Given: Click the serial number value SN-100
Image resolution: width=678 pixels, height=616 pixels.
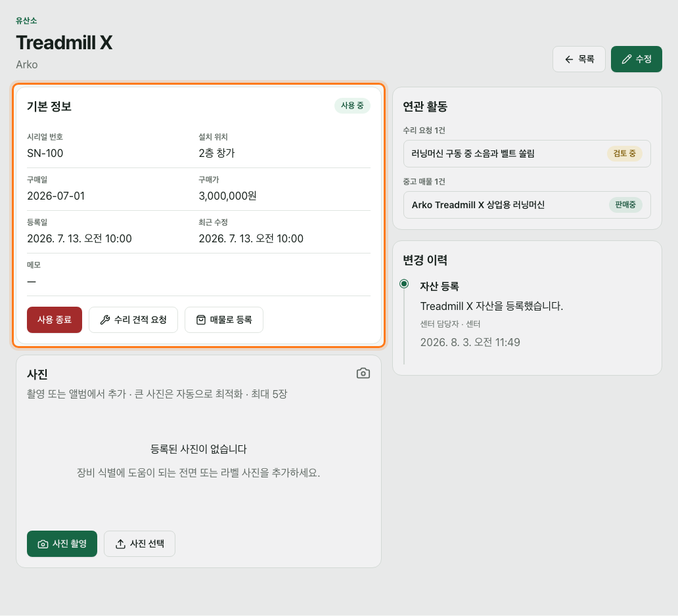Looking at the screenshot, I should click(x=45, y=154).
